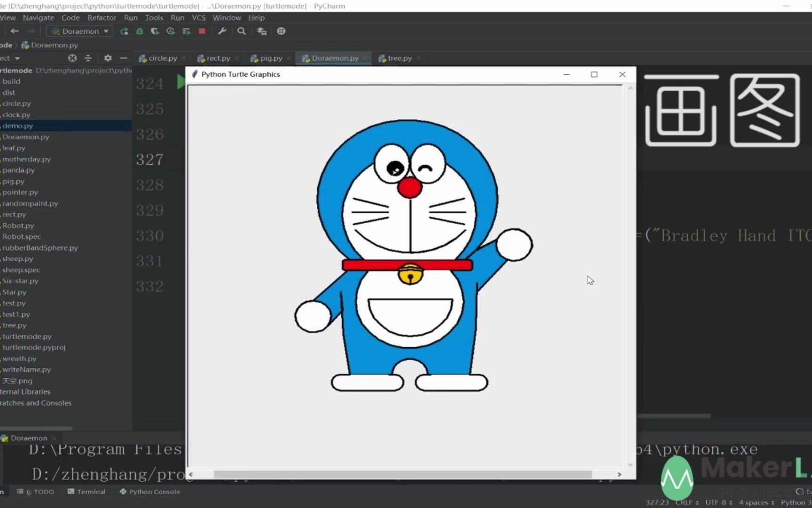This screenshot has height=508, width=812.
Task: Click the turtle window horizontal scrollbar
Action: click(403, 474)
